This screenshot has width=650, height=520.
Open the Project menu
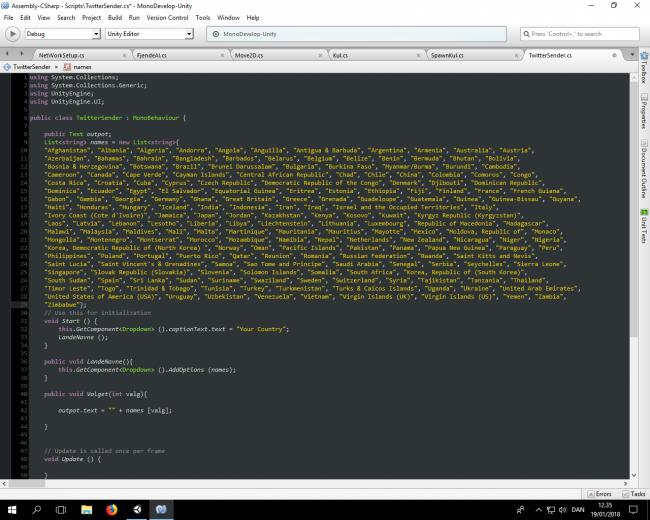click(91, 18)
